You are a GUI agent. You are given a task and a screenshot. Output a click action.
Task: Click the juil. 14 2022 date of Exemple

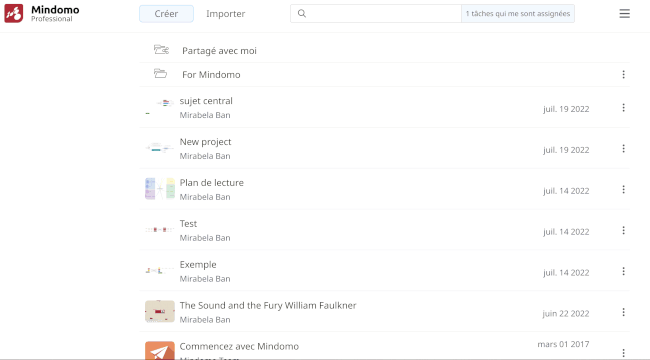click(x=566, y=272)
